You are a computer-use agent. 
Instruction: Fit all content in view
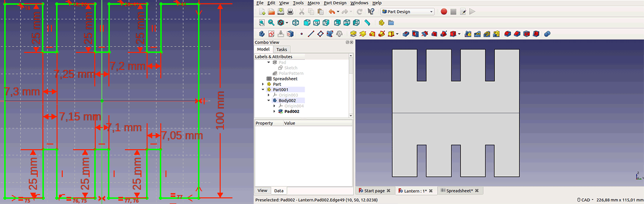(x=262, y=22)
